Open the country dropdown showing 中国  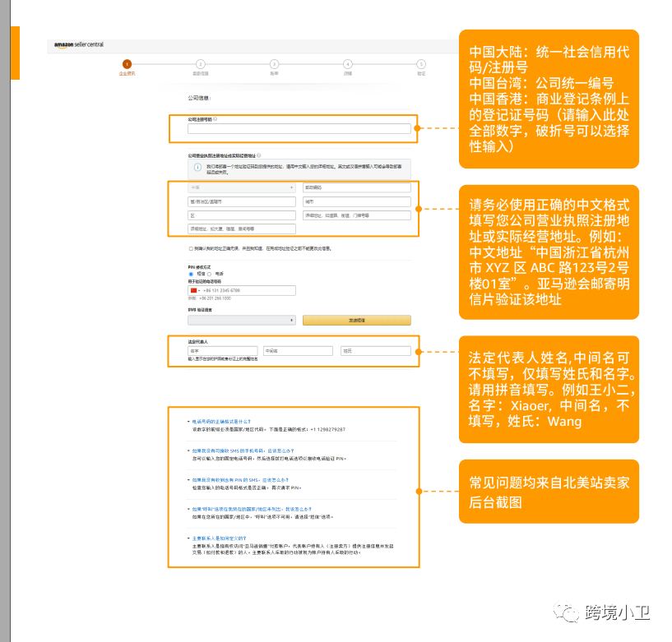pos(241,188)
